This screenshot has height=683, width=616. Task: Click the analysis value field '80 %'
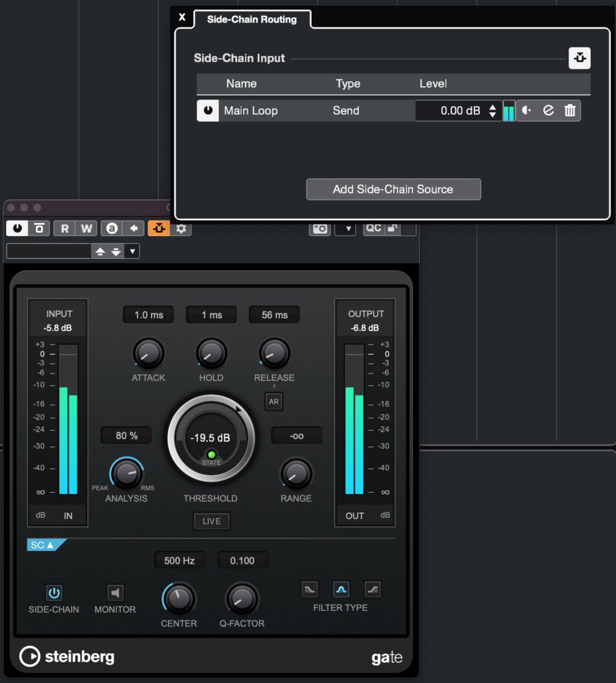click(x=126, y=436)
